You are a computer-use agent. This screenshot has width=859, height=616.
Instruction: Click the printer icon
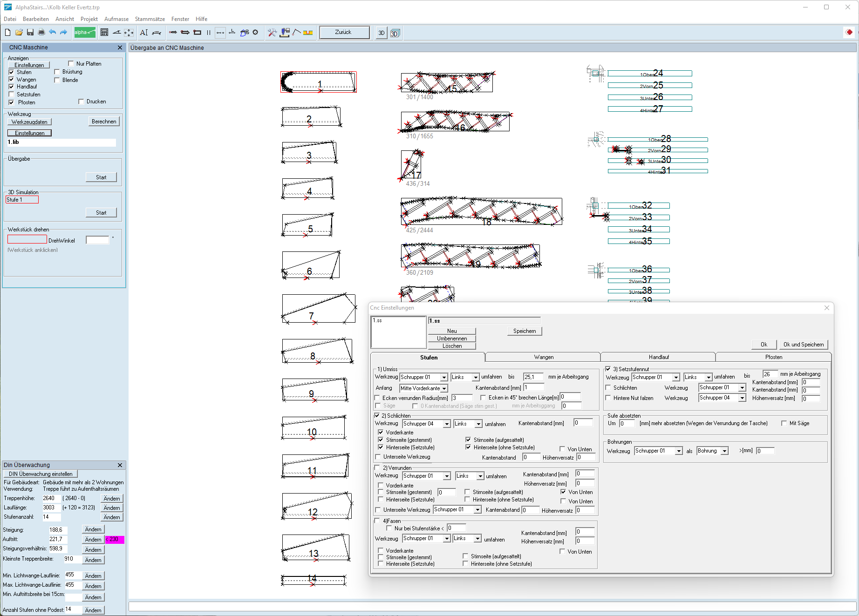click(x=41, y=32)
